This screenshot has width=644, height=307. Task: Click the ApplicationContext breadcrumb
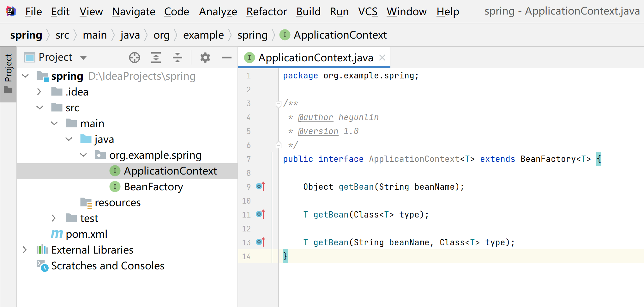click(340, 35)
